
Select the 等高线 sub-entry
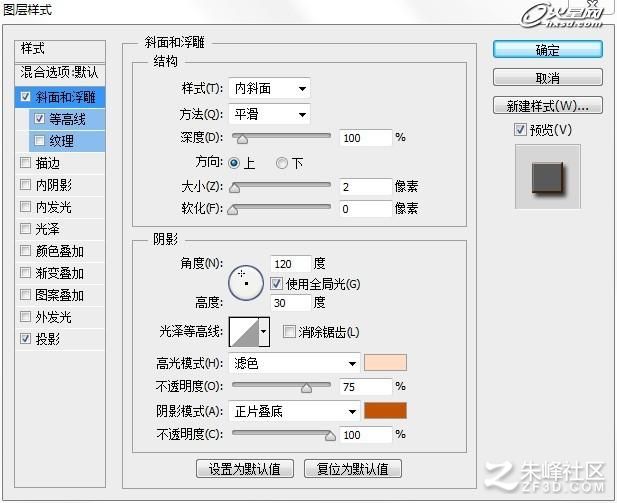67,119
